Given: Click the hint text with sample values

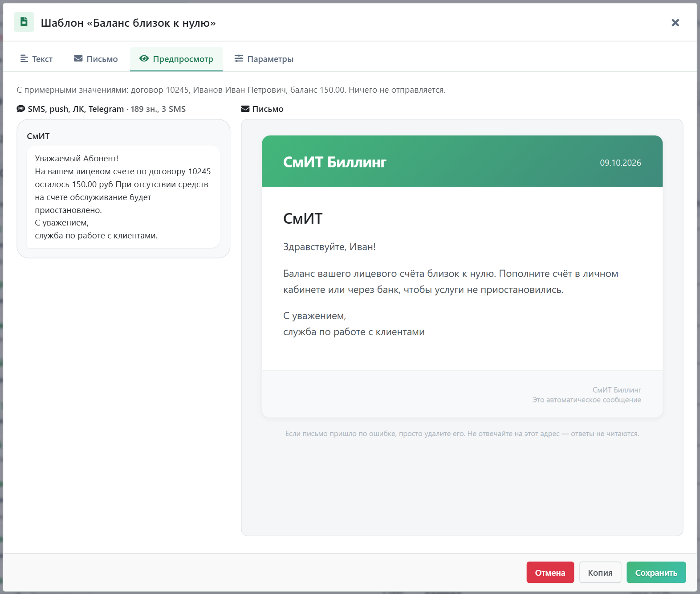Looking at the screenshot, I should click(x=231, y=90).
